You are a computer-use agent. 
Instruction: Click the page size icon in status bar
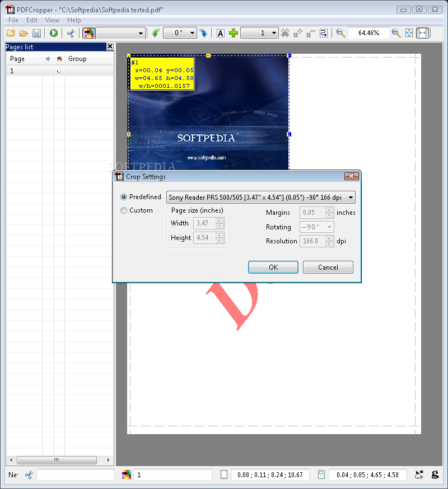click(x=224, y=475)
